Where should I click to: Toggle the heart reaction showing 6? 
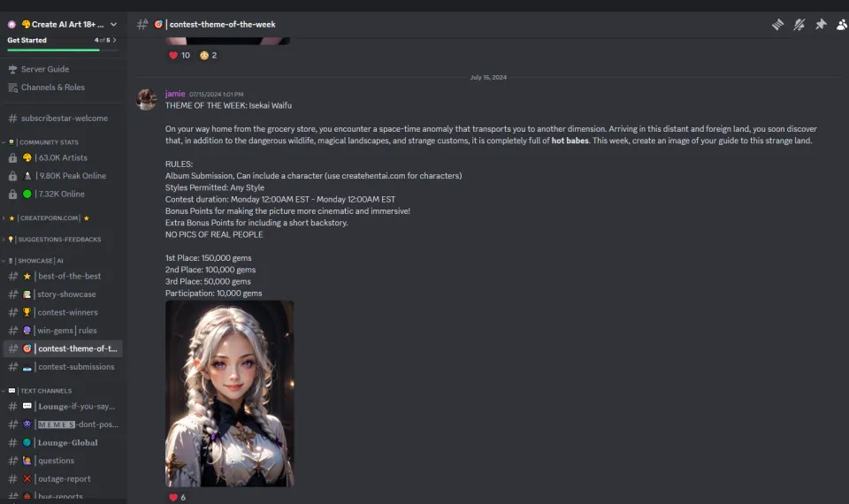pyautogui.click(x=177, y=498)
